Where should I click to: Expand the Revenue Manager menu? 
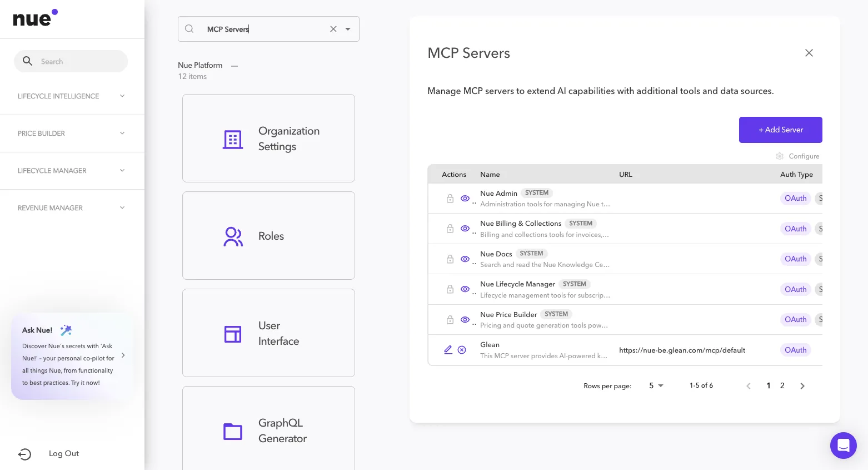72,208
